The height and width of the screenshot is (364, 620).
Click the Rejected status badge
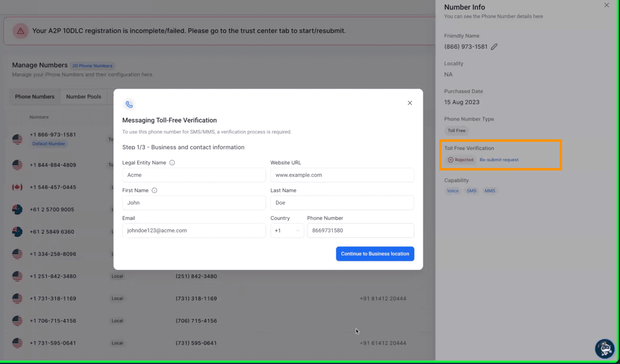click(461, 160)
